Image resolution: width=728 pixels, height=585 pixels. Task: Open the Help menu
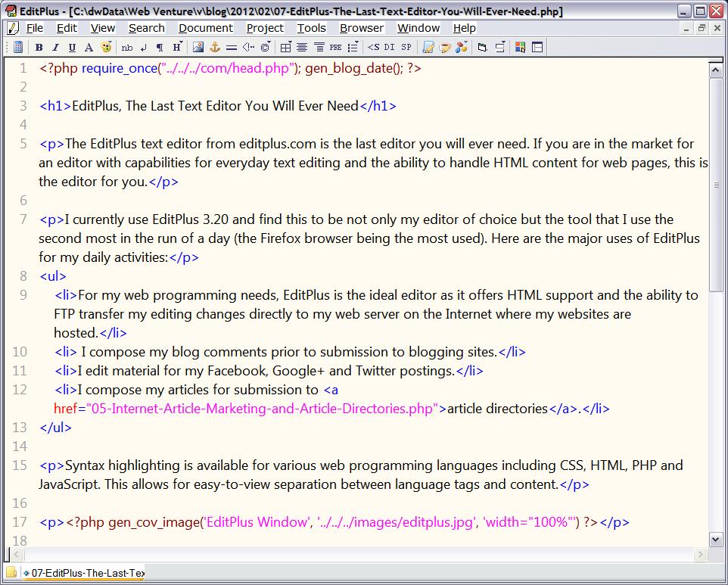pyautogui.click(x=465, y=28)
